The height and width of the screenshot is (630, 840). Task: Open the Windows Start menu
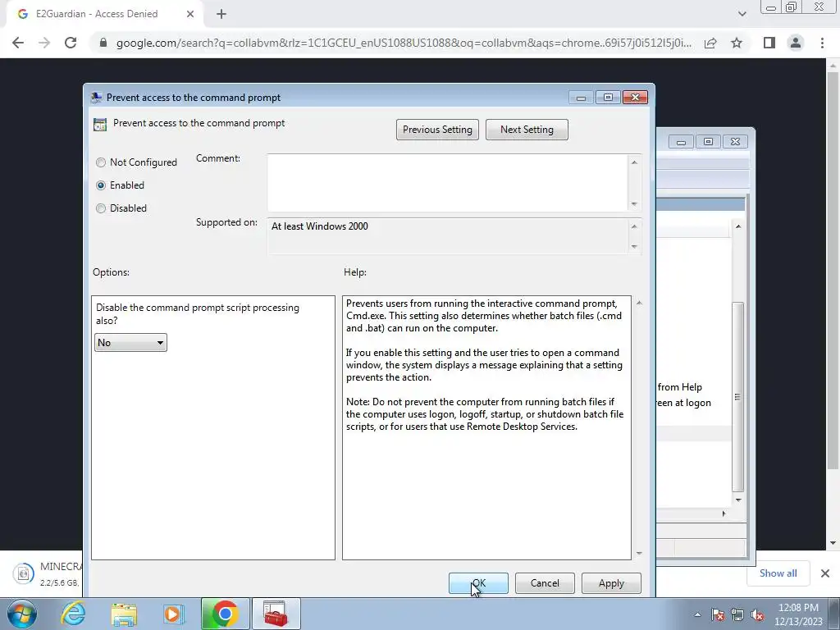22,614
